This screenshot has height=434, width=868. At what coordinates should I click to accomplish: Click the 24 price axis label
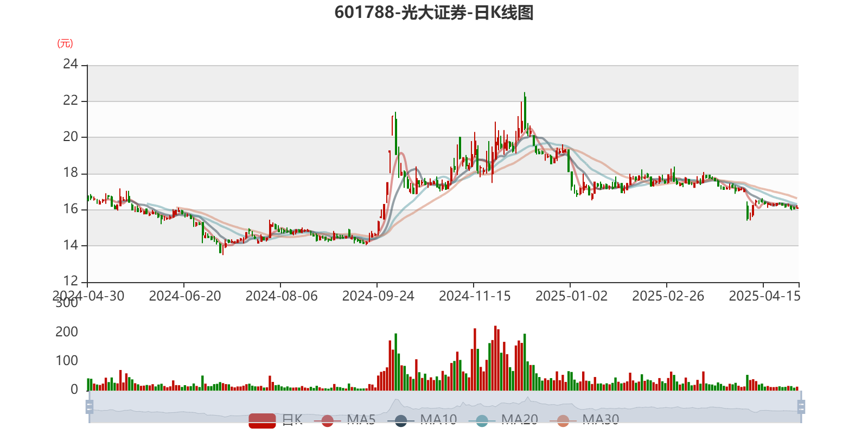(x=71, y=65)
